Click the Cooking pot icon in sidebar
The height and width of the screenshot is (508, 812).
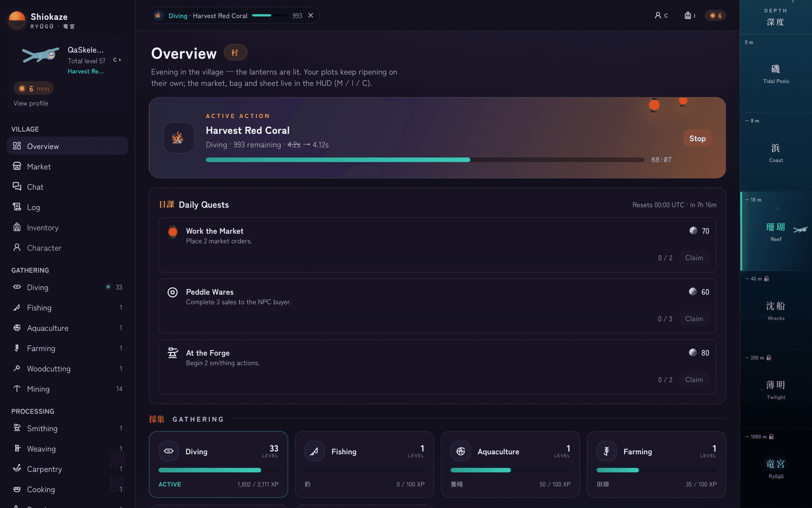point(17,489)
